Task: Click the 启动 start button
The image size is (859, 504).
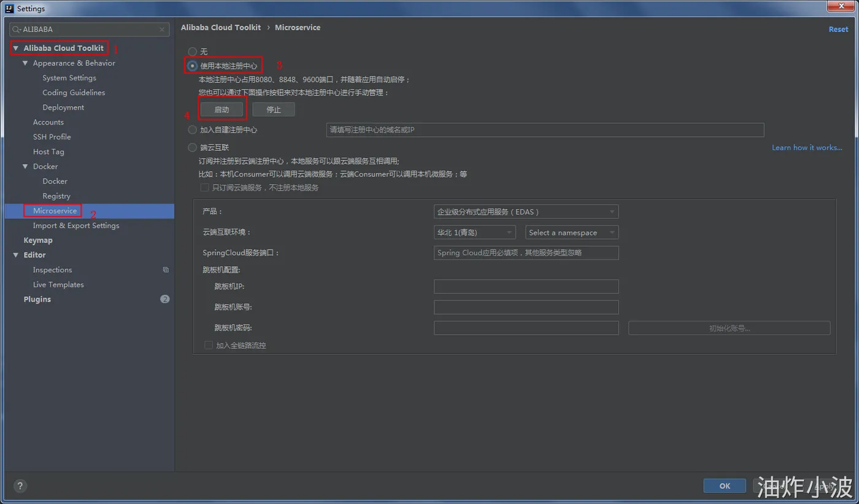Action: [221, 110]
